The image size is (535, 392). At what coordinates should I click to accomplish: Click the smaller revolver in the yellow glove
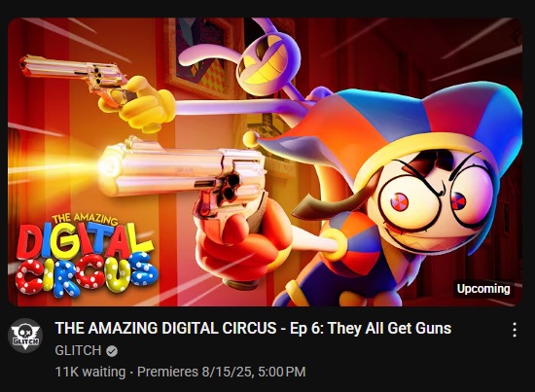coord(75,77)
